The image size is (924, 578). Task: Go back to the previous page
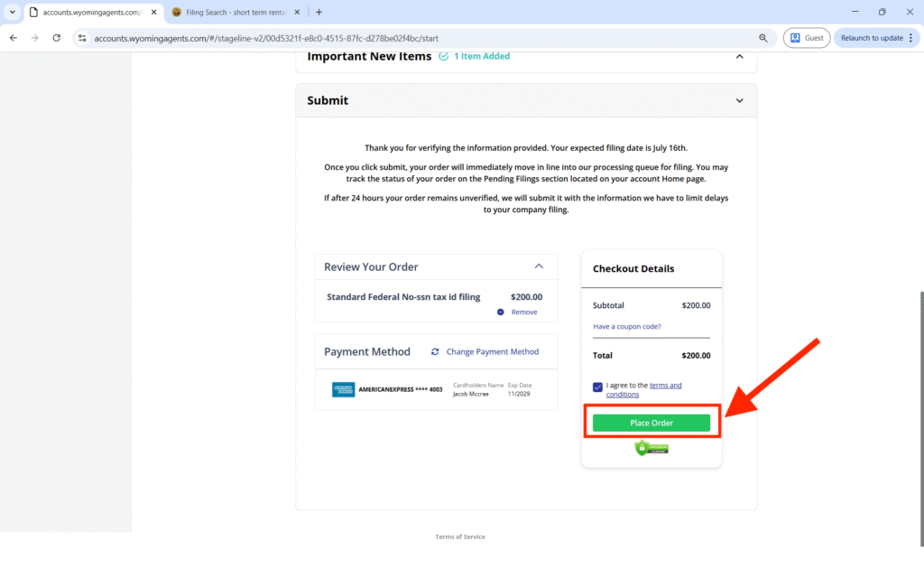point(14,38)
